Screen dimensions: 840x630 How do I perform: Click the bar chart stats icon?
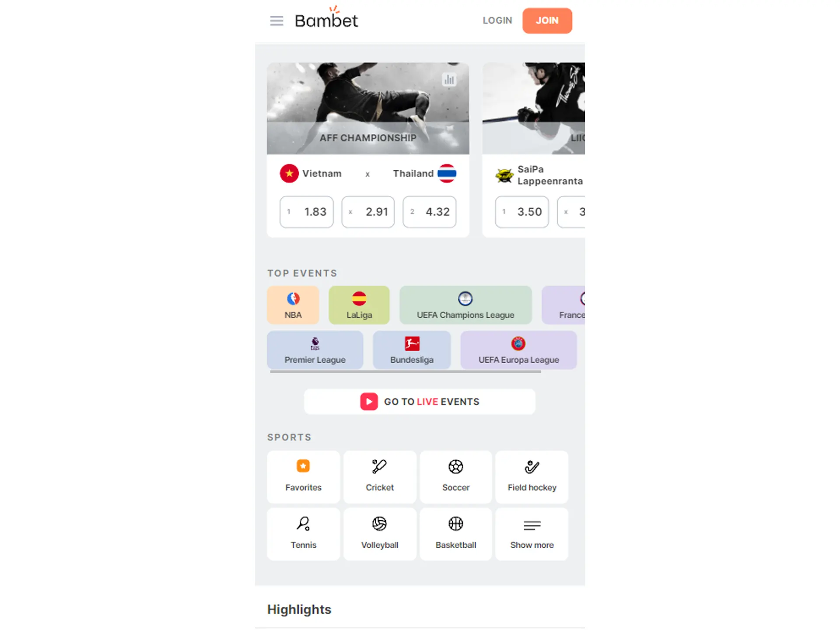(x=449, y=80)
